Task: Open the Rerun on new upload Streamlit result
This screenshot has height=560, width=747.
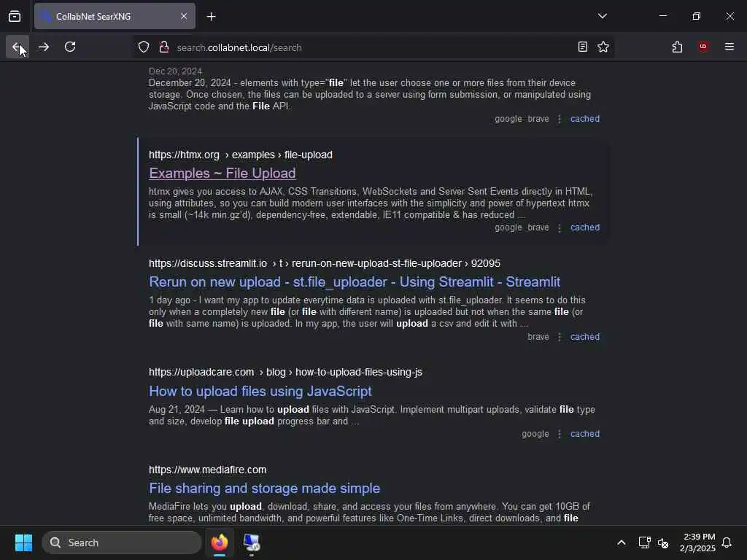Action: pos(355,282)
